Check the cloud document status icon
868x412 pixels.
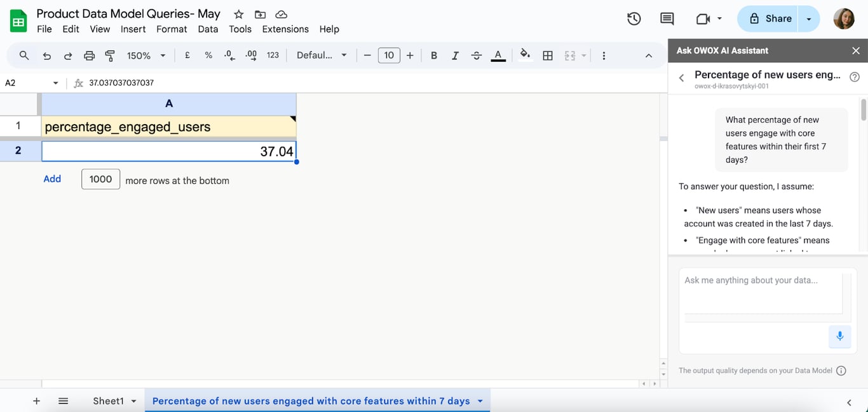coord(281,14)
